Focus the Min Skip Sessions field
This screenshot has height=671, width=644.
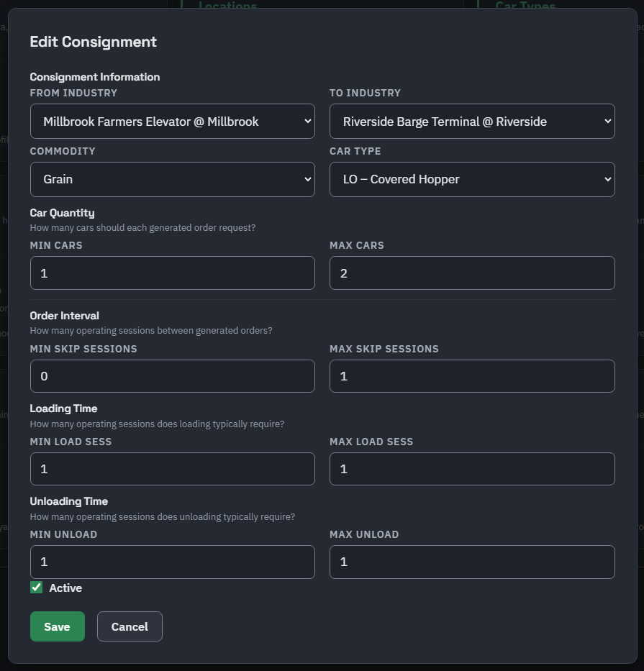coord(172,376)
